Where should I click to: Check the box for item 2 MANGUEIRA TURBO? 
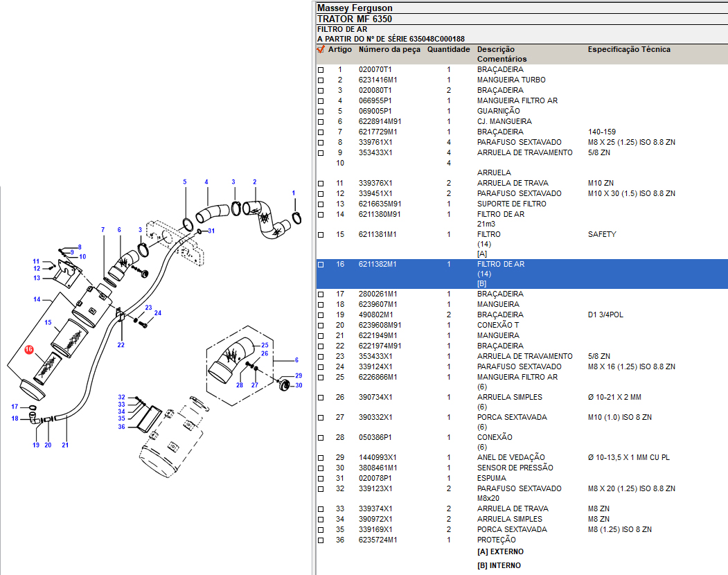(x=321, y=80)
